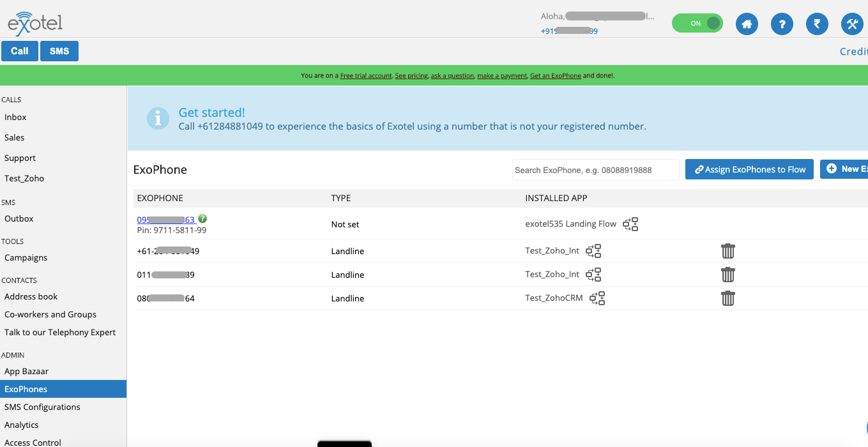Open the rupee billing icon
868x447 pixels.
coord(817,24)
